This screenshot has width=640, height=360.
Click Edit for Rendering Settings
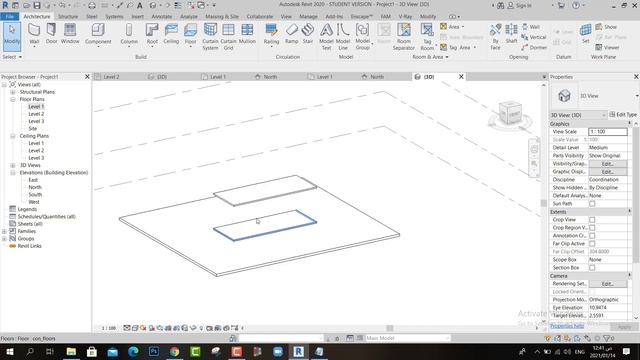607,284
